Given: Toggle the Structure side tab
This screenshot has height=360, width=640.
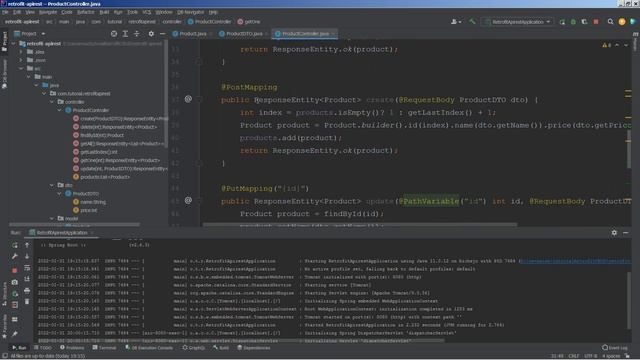Looking at the screenshot, I should click(4, 293).
